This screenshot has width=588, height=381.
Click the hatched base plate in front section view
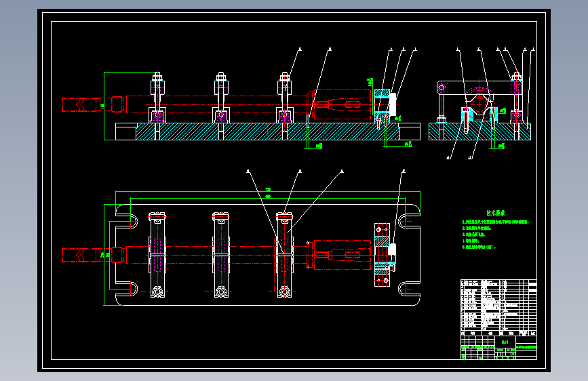[267, 132]
